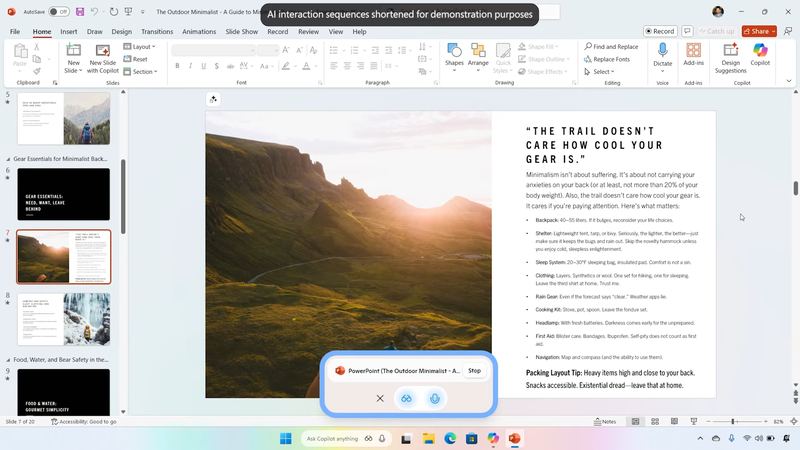This screenshot has height=450, width=800.
Task: Open Add-ins
Action: [x=693, y=55]
